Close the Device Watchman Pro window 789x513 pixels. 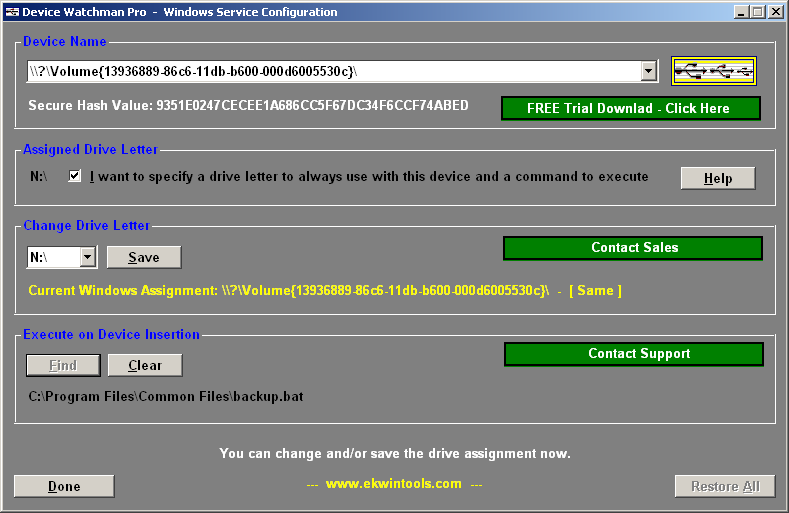tap(775, 12)
